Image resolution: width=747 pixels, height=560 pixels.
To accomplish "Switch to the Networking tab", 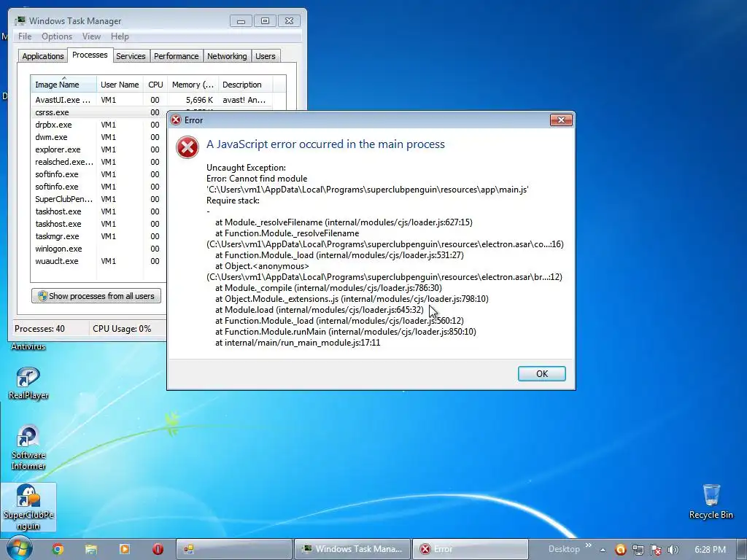I will coord(227,56).
